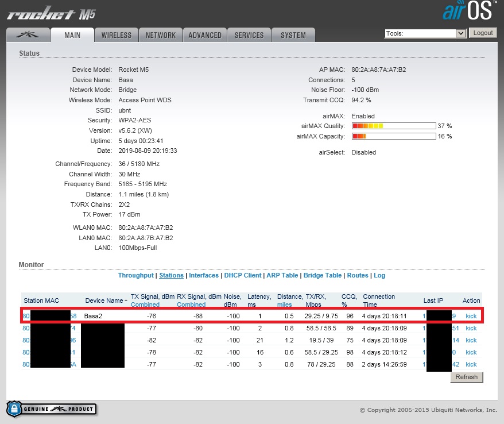Select TX Power value 17 dBm
Screen dimensions: 504x424
coord(129,214)
